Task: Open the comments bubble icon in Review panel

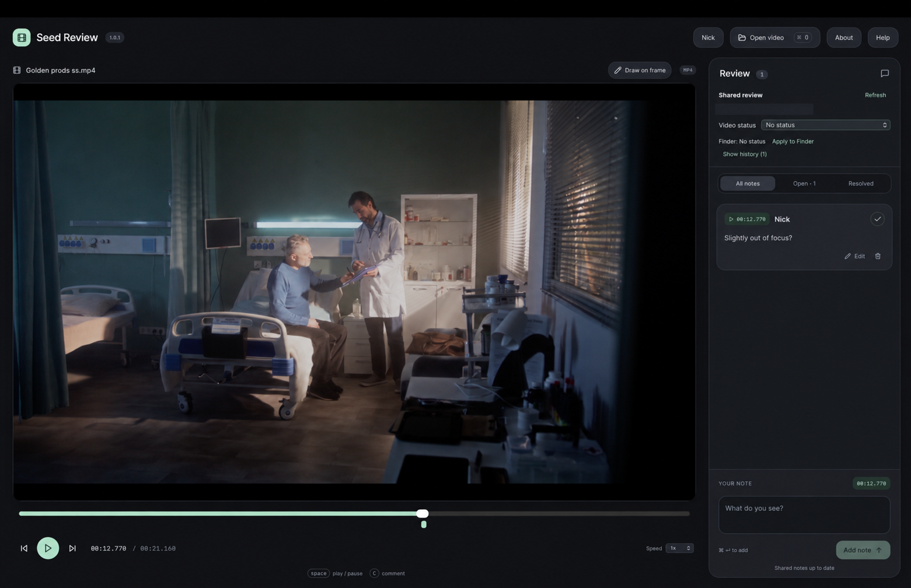Action: click(884, 73)
